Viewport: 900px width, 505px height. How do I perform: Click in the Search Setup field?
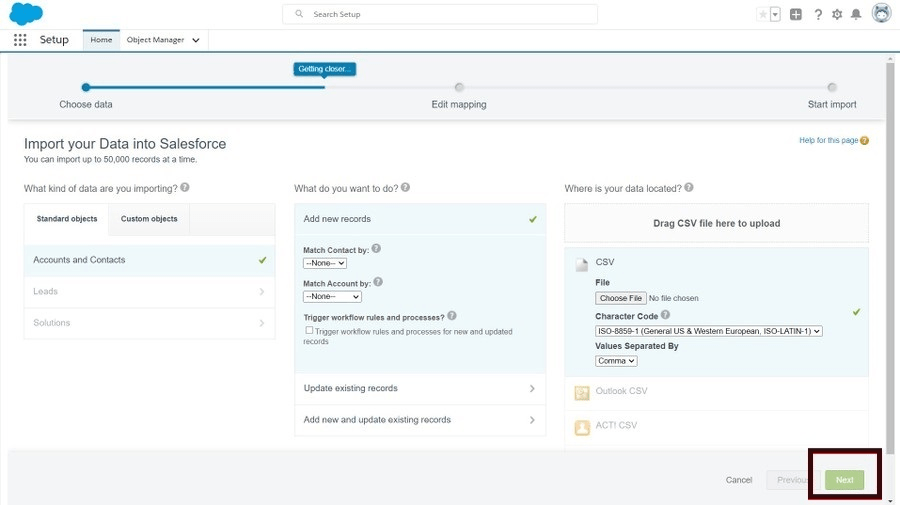440,14
